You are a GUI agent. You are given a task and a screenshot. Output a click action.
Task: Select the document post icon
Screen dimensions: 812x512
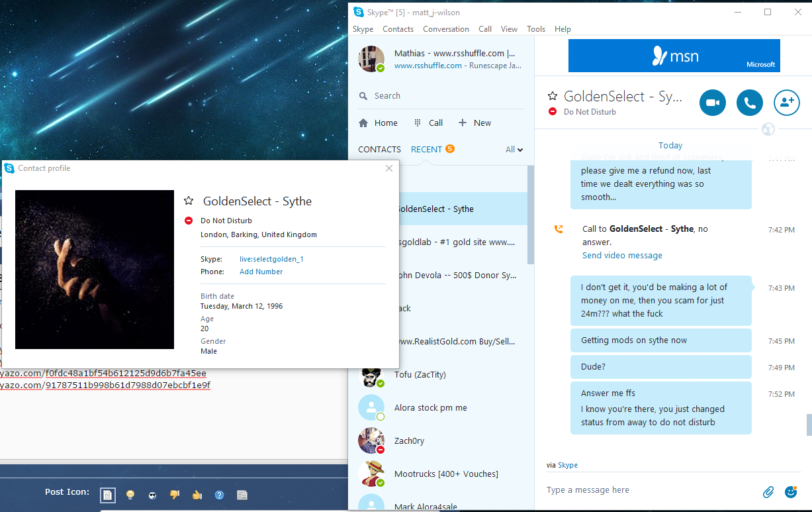(242, 495)
